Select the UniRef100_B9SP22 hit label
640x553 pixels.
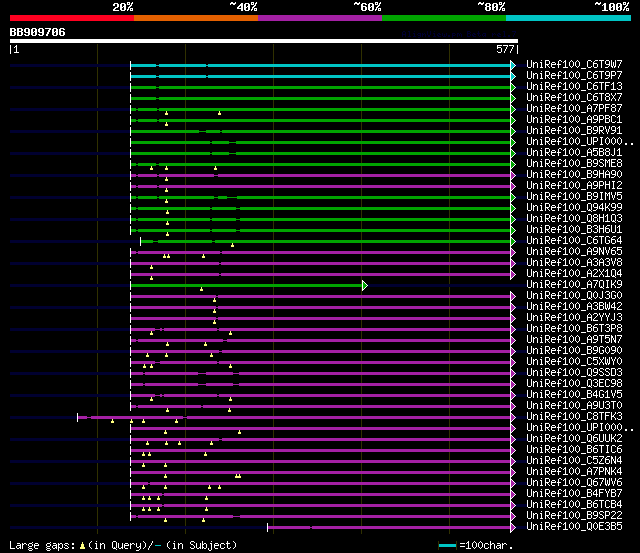pos(574,516)
